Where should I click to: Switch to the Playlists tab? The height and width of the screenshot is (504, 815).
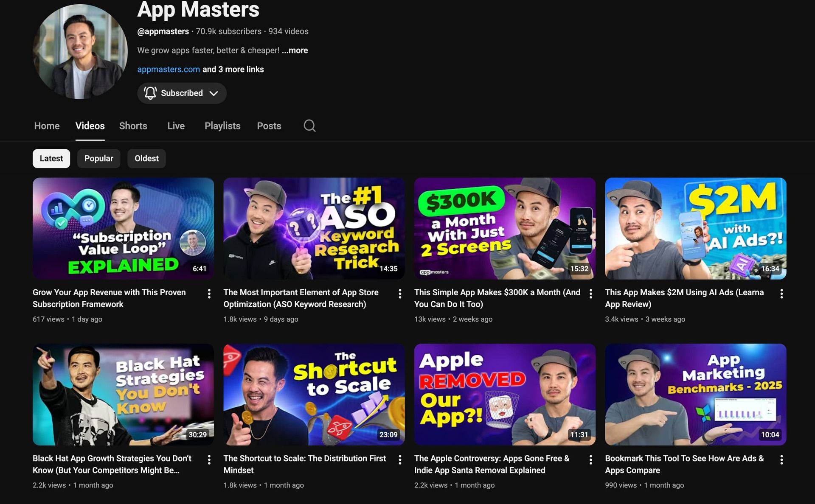click(x=222, y=126)
